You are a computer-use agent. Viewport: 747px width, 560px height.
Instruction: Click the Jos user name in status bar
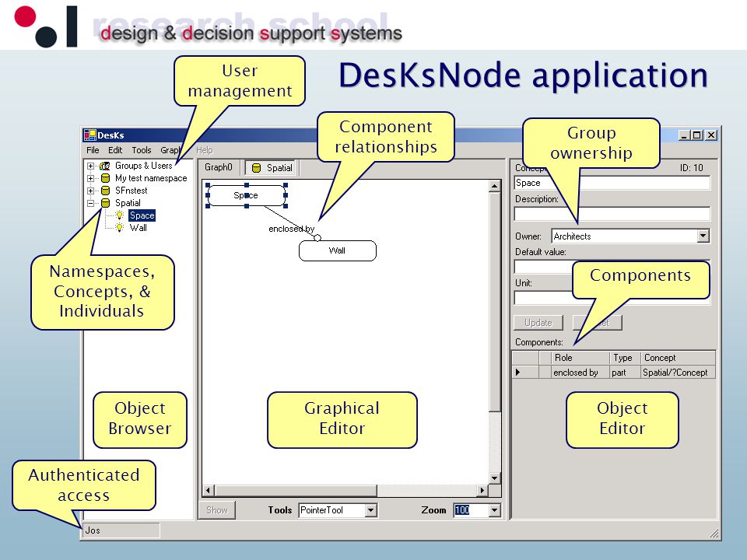pyautogui.click(x=93, y=530)
